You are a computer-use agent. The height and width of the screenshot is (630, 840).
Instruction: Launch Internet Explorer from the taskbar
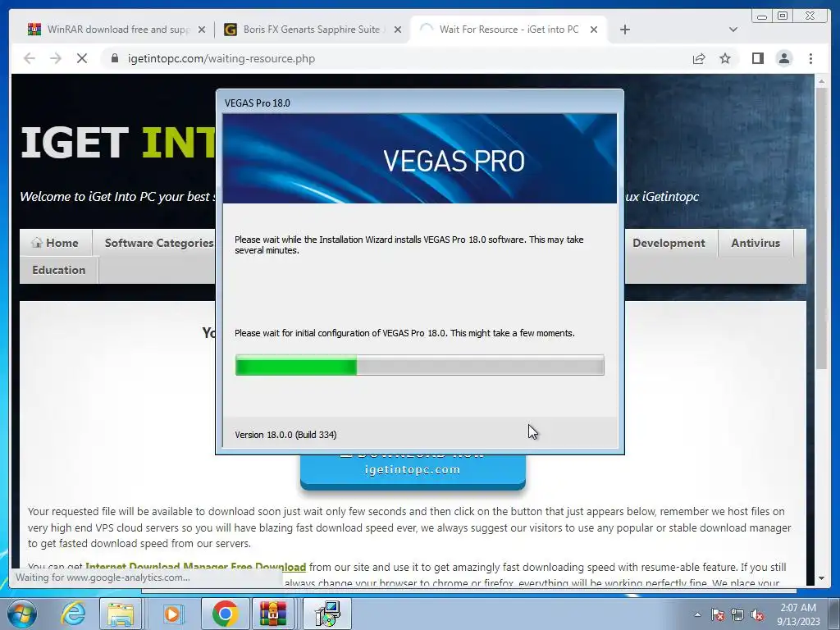pos(72,614)
